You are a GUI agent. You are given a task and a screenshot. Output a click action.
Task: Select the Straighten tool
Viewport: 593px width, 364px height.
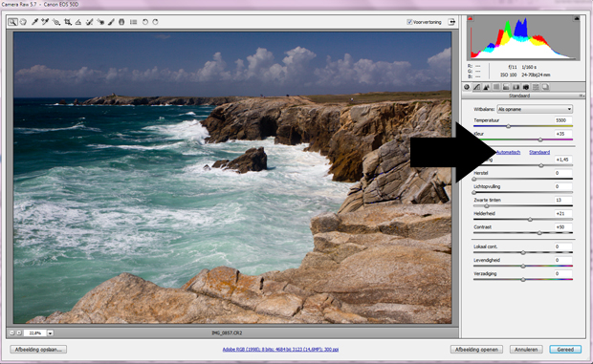[x=77, y=22]
